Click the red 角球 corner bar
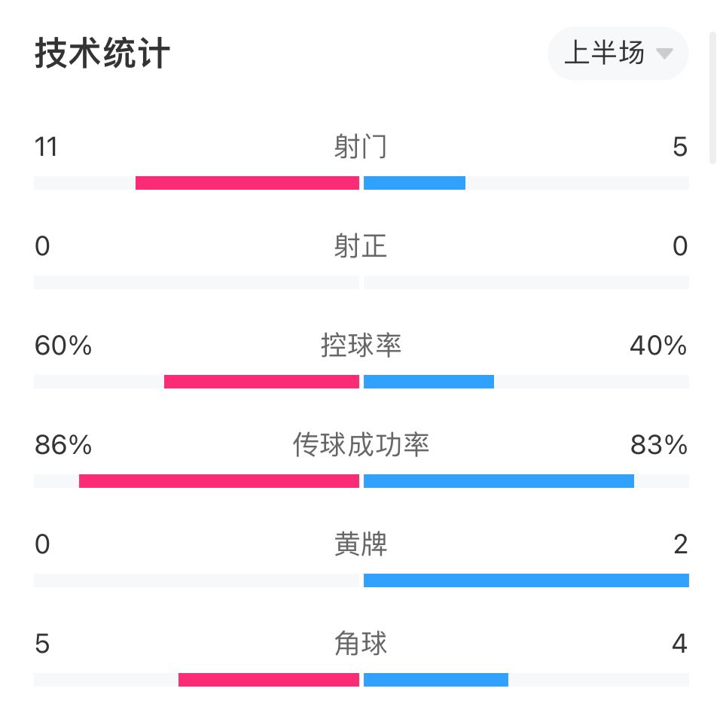723x728 pixels. pyautogui.click(x=269, y=680)
